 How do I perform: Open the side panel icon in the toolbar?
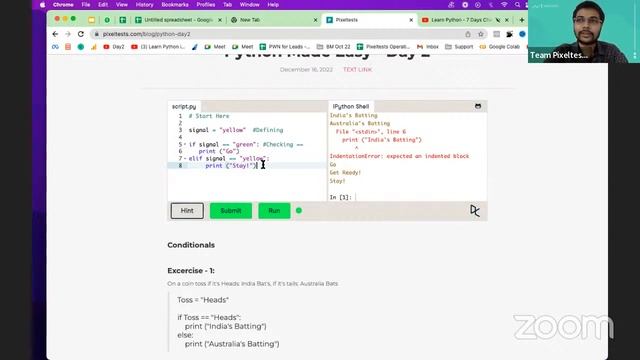[x=496, y=34]
